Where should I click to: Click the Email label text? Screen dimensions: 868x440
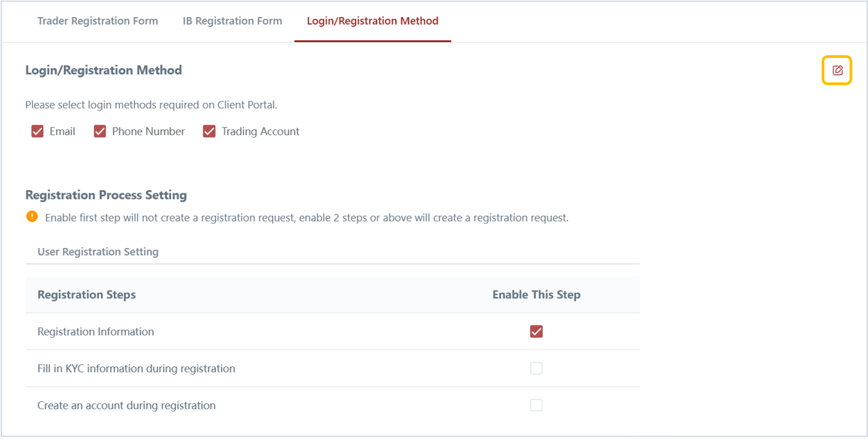pyautogui.click(x=62, y=131)
